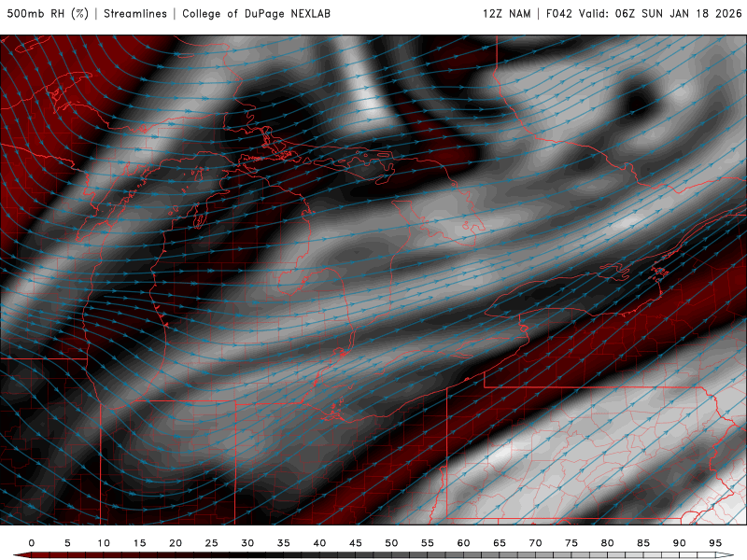Click the "Valid: 06Z SUN JAN 18 2026" text

[660, 14]
